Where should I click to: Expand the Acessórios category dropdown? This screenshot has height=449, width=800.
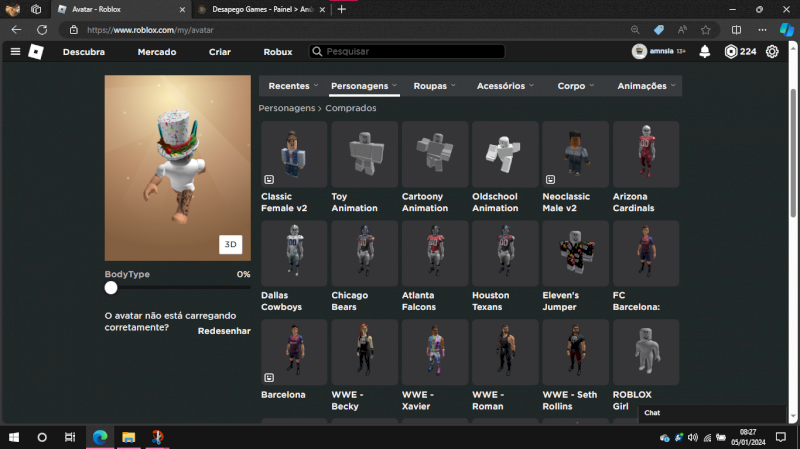[505, 86]
